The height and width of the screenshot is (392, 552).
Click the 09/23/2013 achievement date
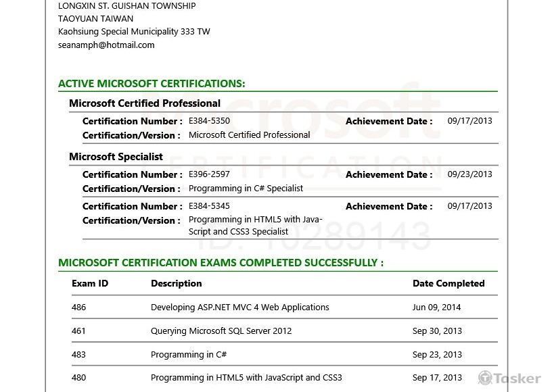(x=469, y=174)
